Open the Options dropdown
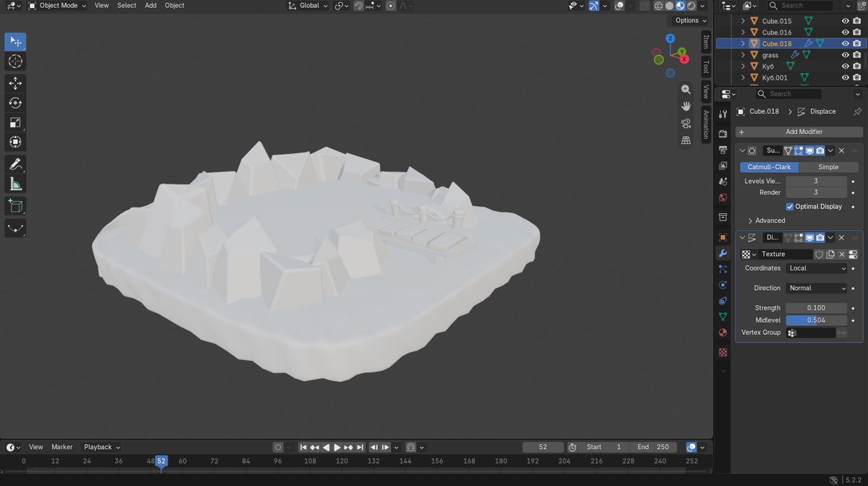 691,20
